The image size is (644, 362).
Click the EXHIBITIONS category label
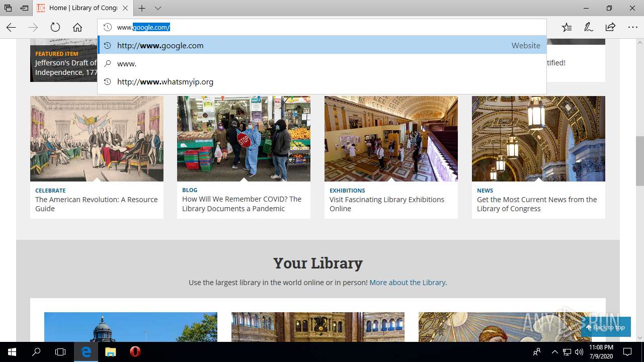(x=347, y=191)
